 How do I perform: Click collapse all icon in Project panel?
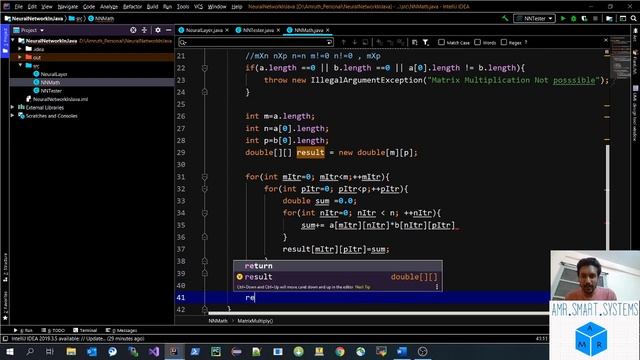tap(144, 30)
